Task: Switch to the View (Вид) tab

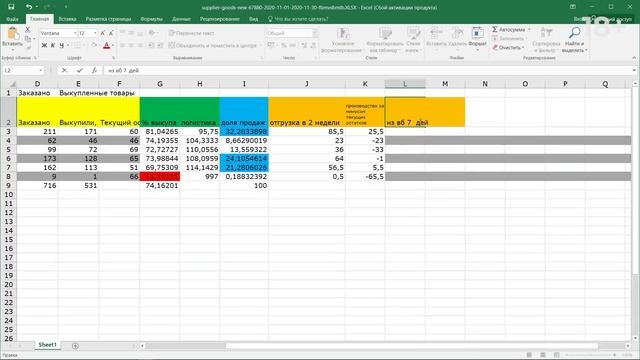Action: click(253, 19)
